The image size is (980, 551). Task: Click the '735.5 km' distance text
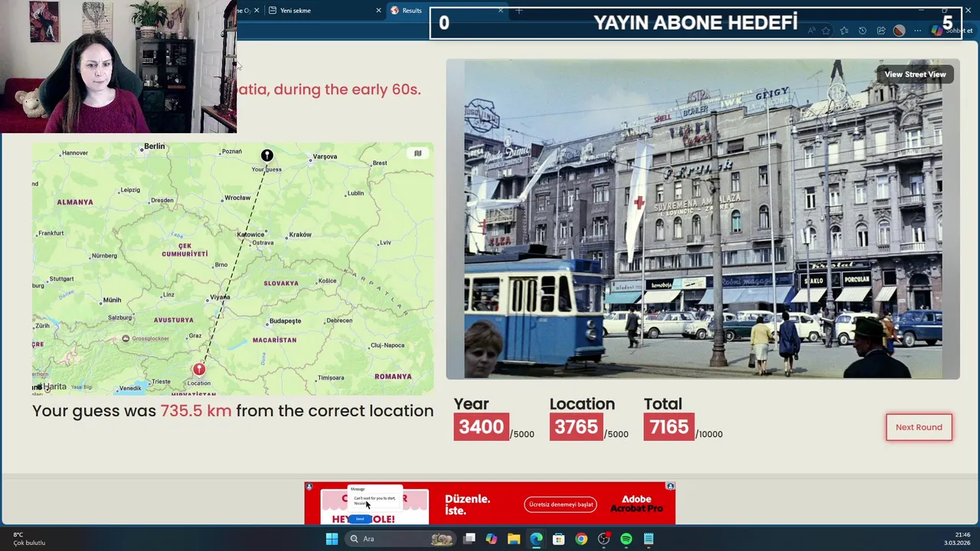195,411
